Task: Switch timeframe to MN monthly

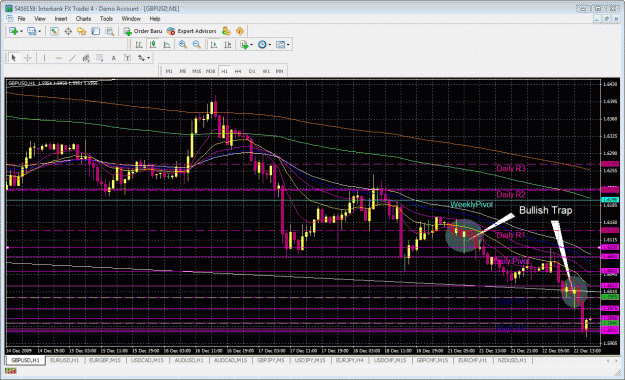Action: tap(279, 71)
